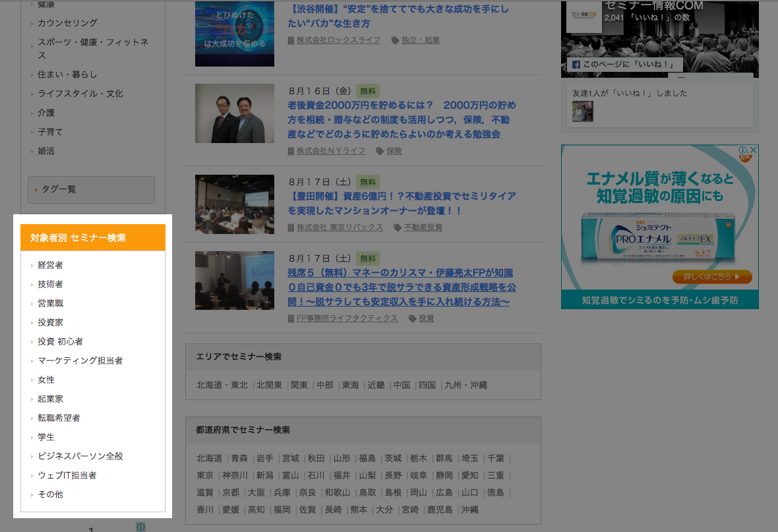
Task: Open 株式会社ロックスライフ company link
Action: click(338, 40)
